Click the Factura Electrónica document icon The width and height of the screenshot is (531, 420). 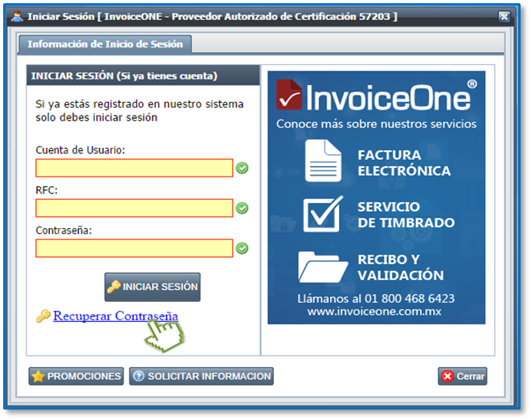[323, 161]
